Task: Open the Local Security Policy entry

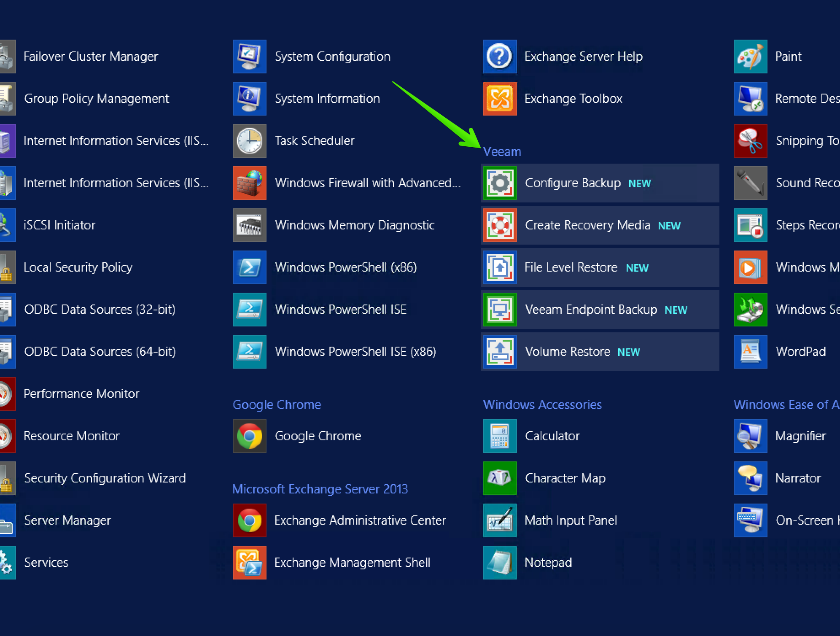Action: point(78,267)
